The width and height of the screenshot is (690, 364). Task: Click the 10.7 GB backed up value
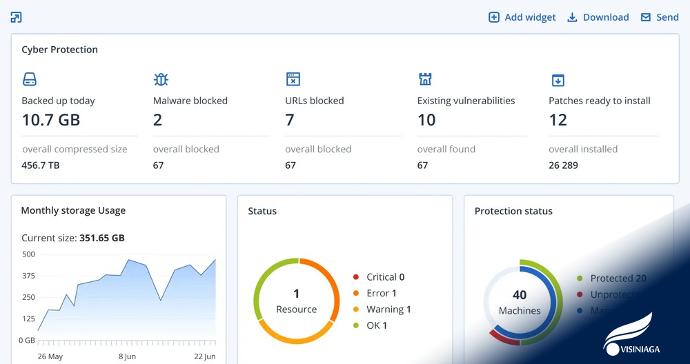click(x=51, y=120)
